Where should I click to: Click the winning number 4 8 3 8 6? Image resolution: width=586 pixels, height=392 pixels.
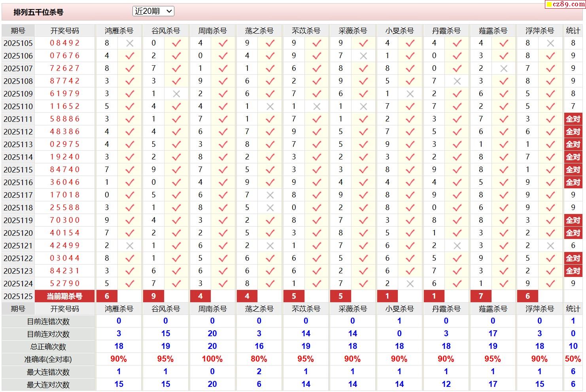click(65, 132)
